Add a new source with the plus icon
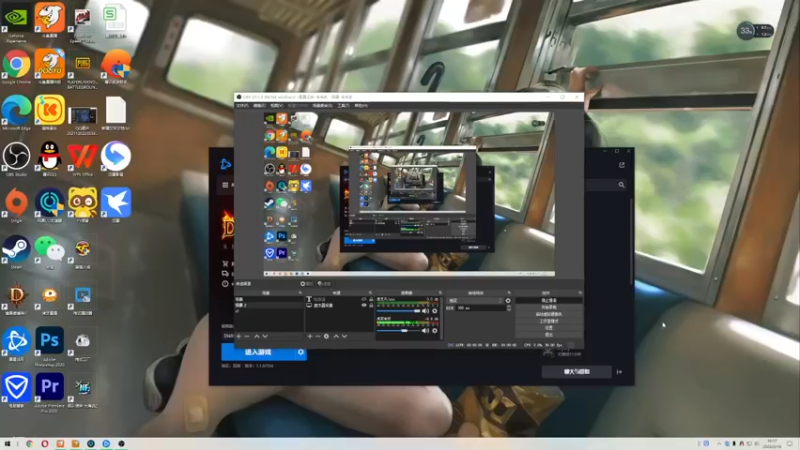 coord(310,336)
